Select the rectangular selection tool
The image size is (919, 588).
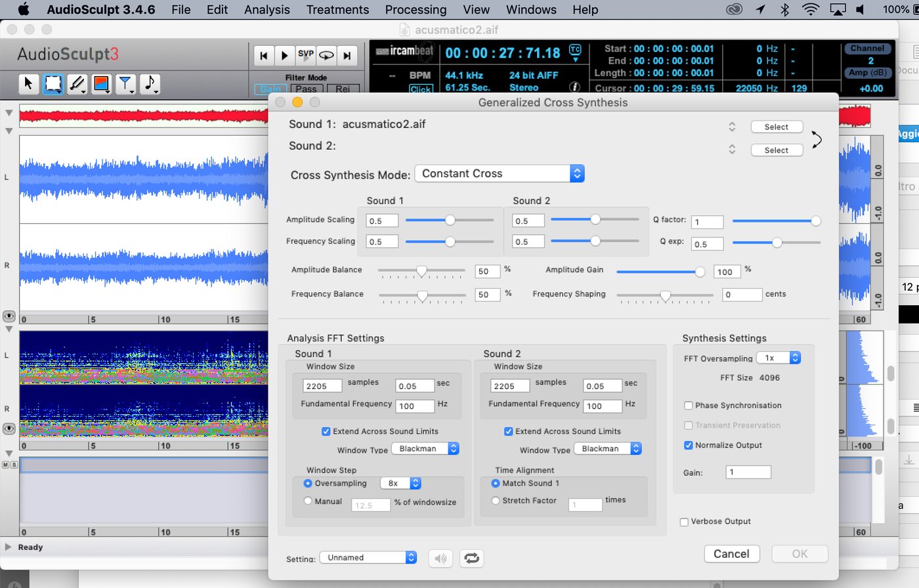coord(53,83)
